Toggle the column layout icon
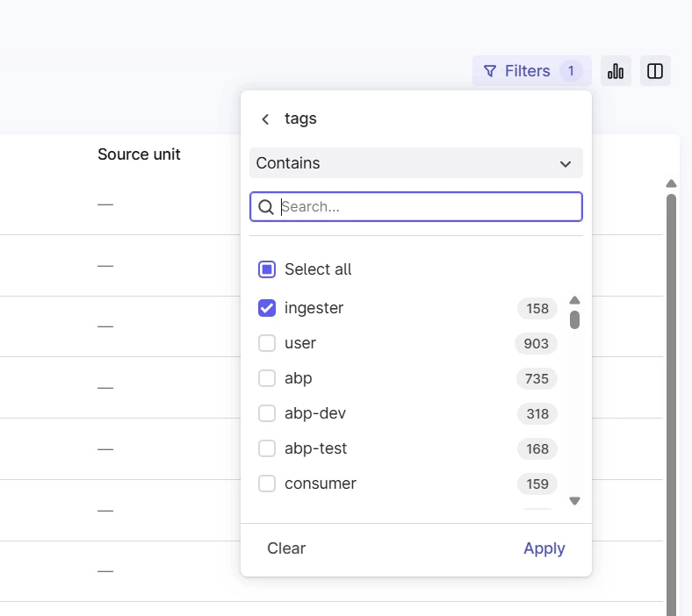Image resolution: width=692 pixels, height=616 pixels. (655, 71)
